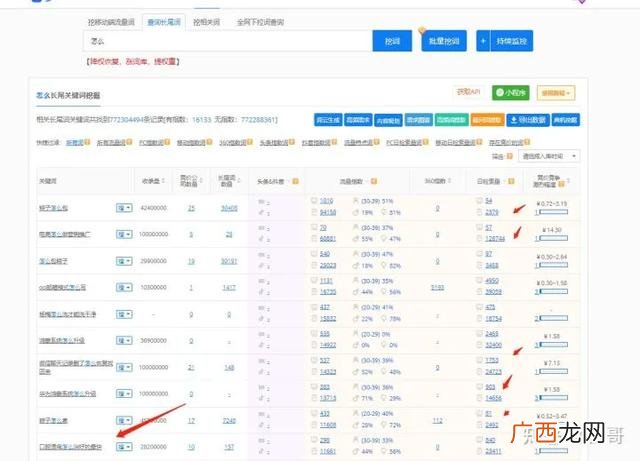
Task: Open 搜 dropdown in row with 7240
Action: pos(124,420)
